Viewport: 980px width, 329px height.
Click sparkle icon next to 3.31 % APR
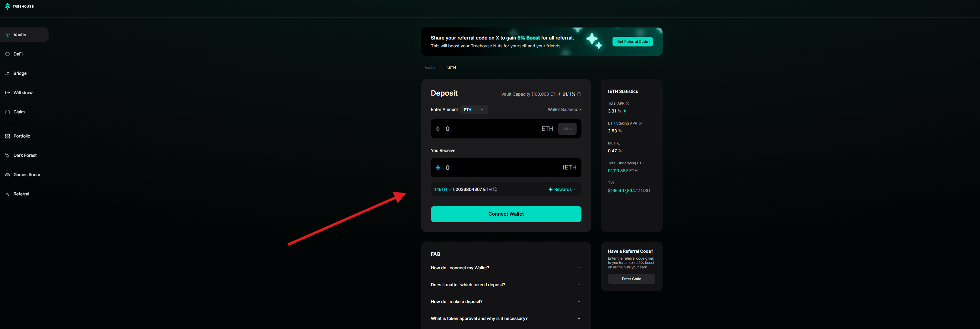[x=625, y=111]
